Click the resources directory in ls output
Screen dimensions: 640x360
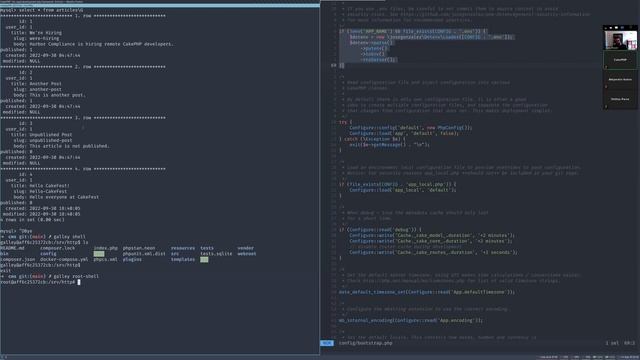pyautogui.click(x=183, y=248)
